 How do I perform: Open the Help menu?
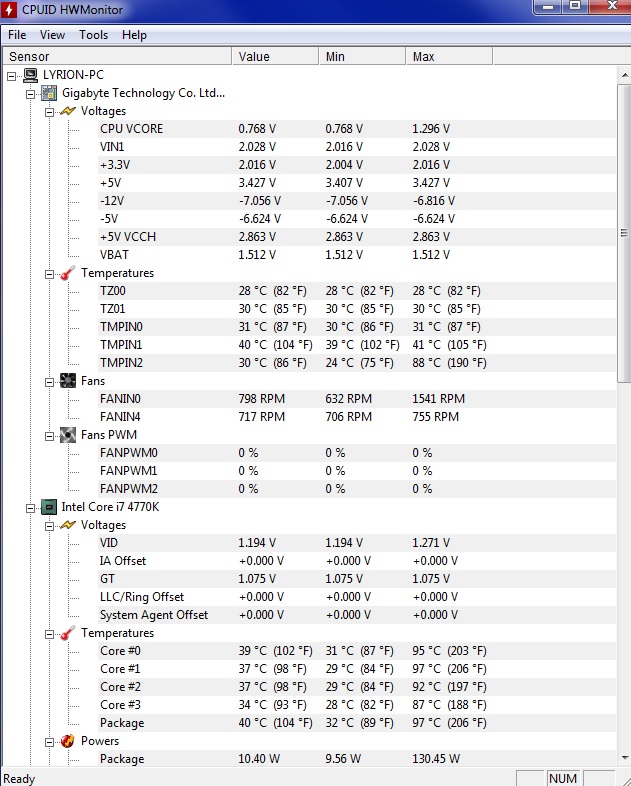point(134,35)
